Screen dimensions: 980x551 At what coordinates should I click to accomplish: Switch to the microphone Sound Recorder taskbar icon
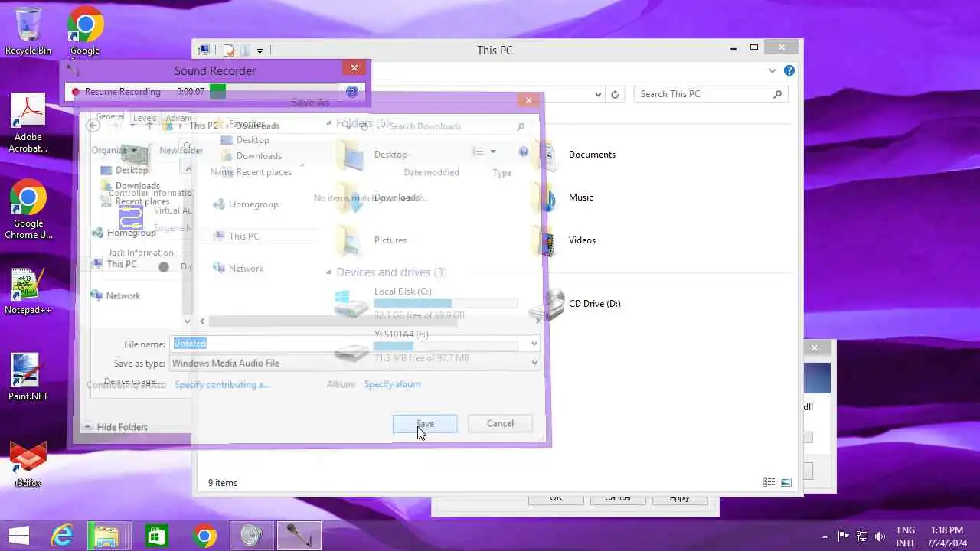pos(299,536)
